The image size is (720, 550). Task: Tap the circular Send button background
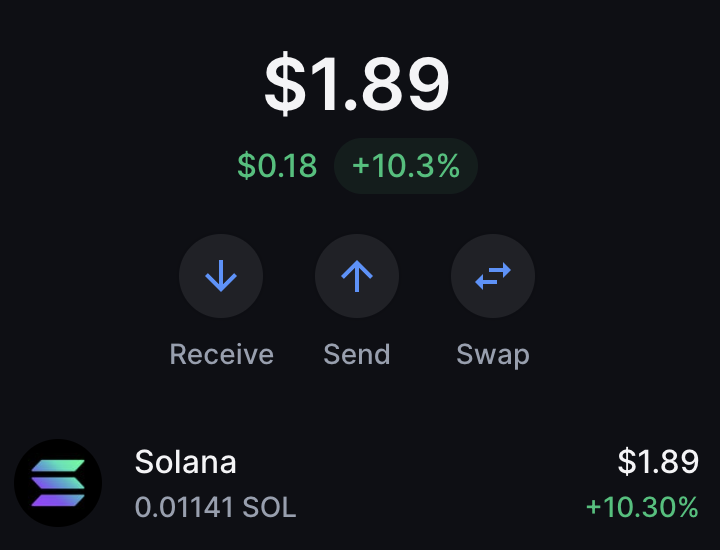point(357,276)
